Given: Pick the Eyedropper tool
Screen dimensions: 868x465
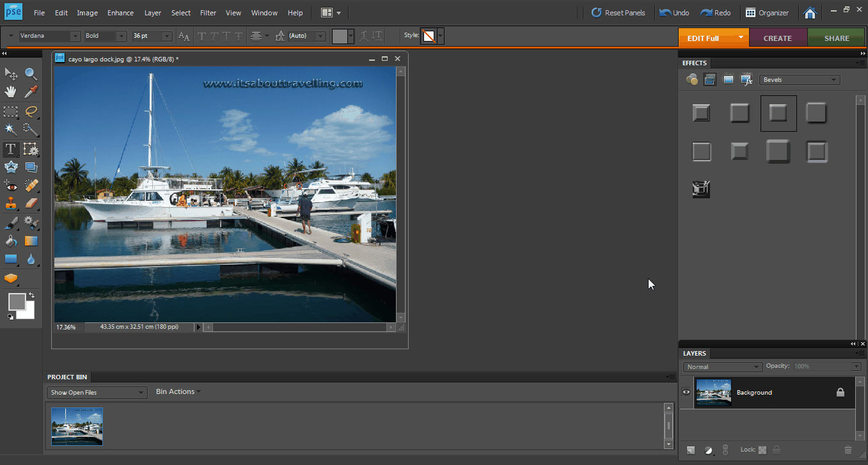Looking at the screenshot, I should point(31,92).
